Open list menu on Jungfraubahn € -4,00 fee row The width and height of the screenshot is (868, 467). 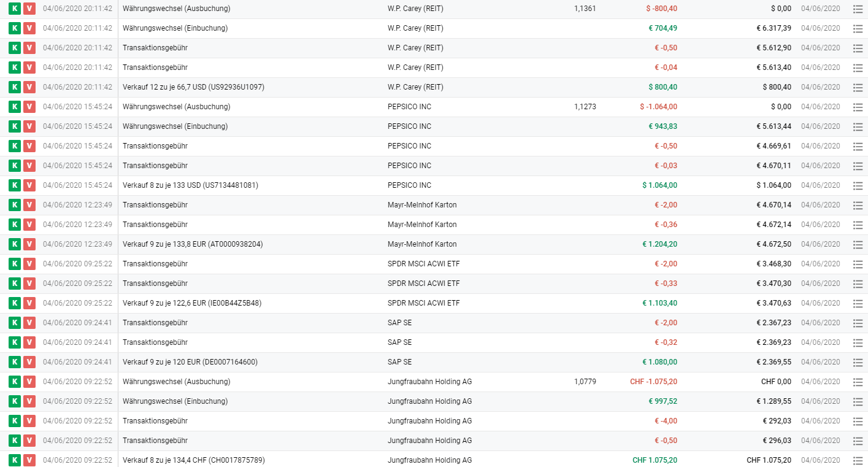(x=858, y=421)
